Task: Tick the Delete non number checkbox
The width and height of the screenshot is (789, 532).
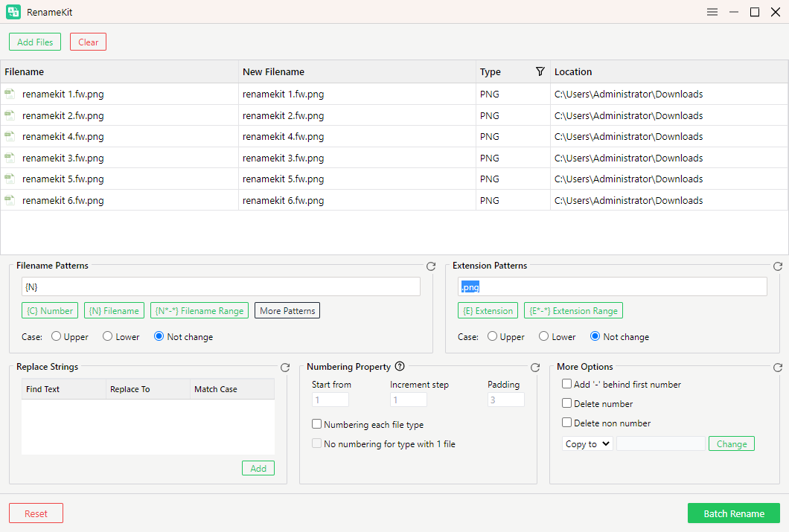Action: coord(566,423)
